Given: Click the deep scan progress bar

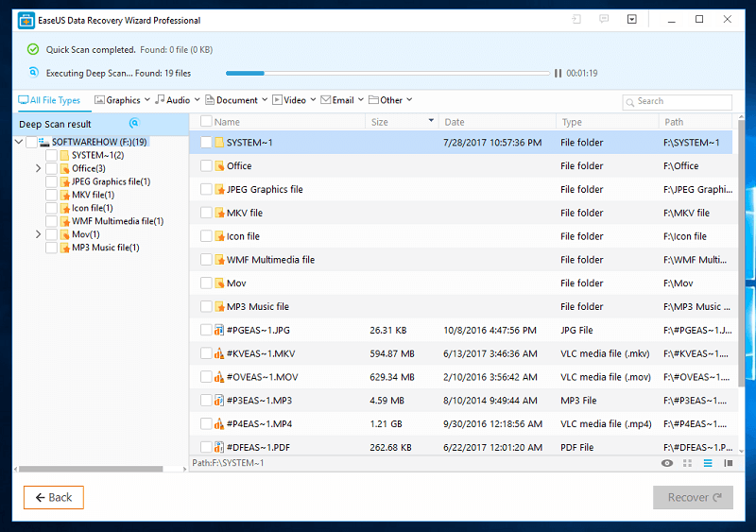Looking at the screenshot, I should 387,74.
